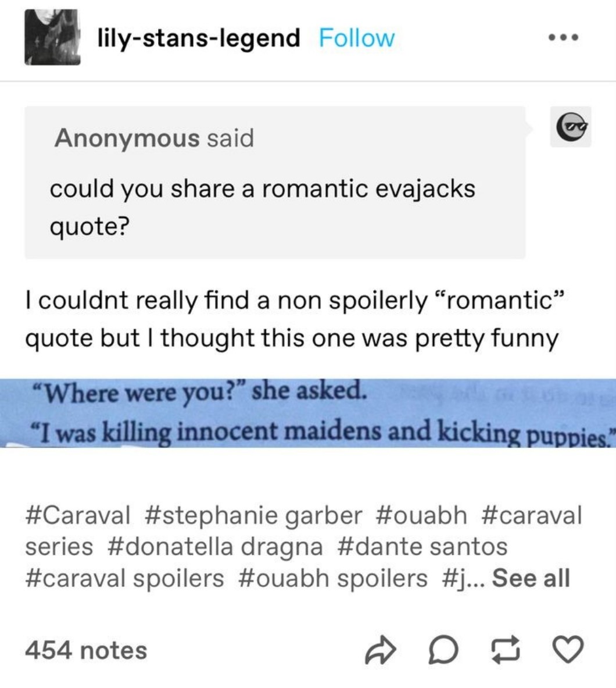Open the #donatella dragna tag
616x688 pixels.
pyautogui.click(x=214, y=547)
